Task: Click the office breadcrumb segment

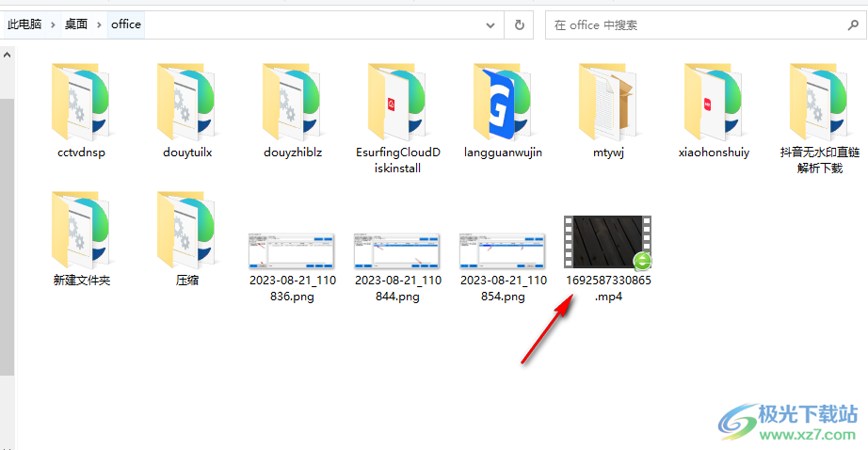Action: pos(126,24)
